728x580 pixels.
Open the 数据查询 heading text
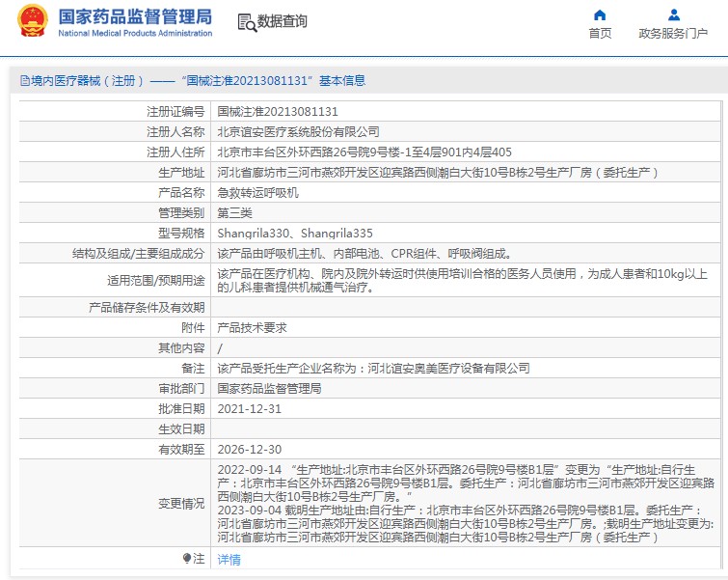coord(283,21)
